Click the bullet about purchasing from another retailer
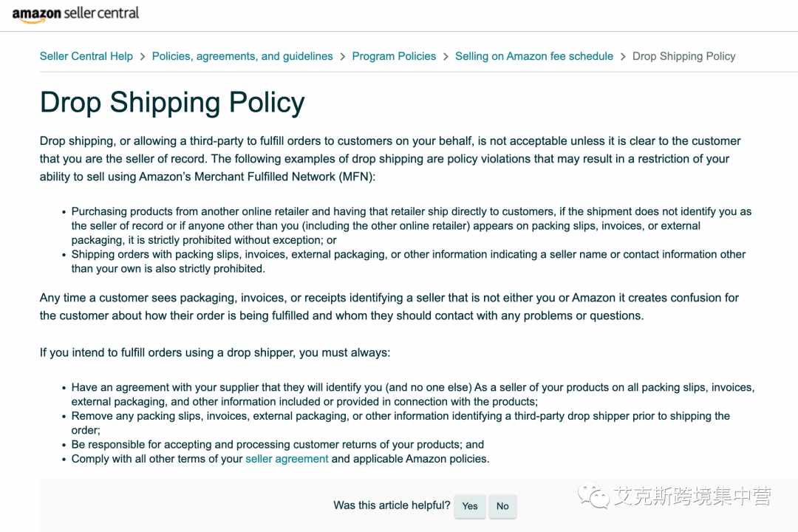Image resolution: width=798 pixels, height=532 pixels. pos(412,225)
